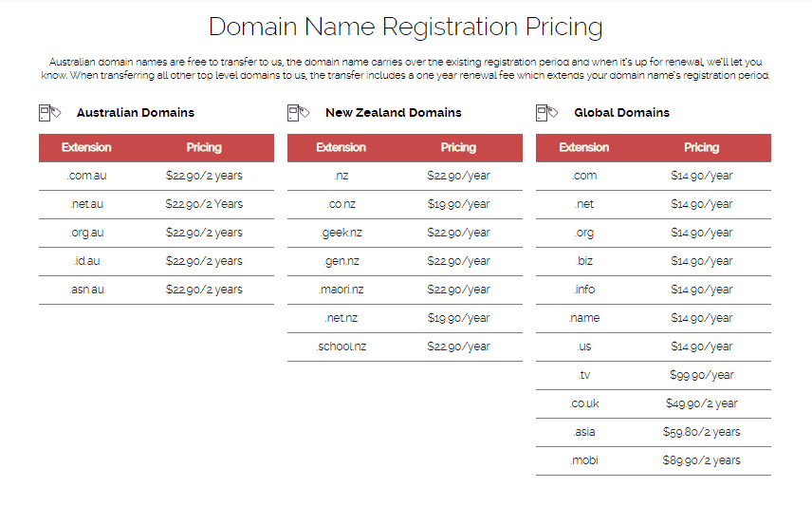Click the $99.90/year price for .tv

(701, 375)
